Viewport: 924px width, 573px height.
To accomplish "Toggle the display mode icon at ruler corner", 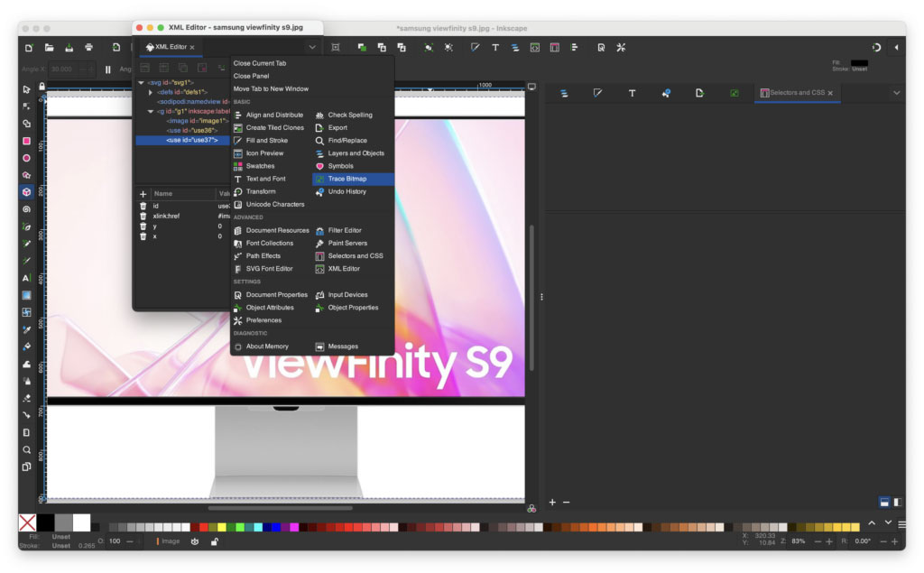I will point(531,87).
